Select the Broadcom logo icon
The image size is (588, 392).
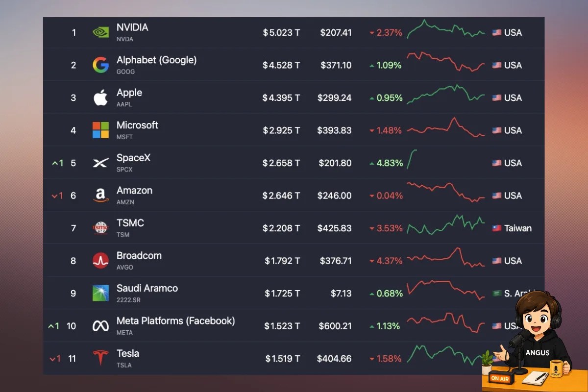100,261
